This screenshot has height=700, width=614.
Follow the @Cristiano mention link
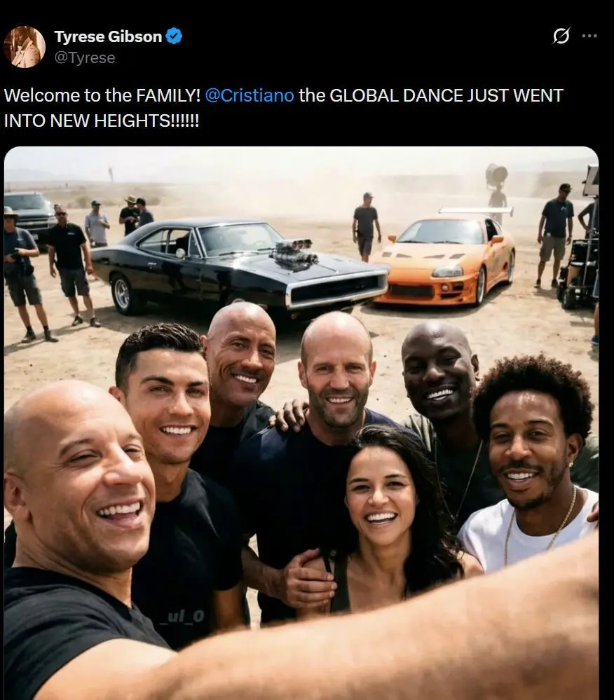tap(250, 95)
